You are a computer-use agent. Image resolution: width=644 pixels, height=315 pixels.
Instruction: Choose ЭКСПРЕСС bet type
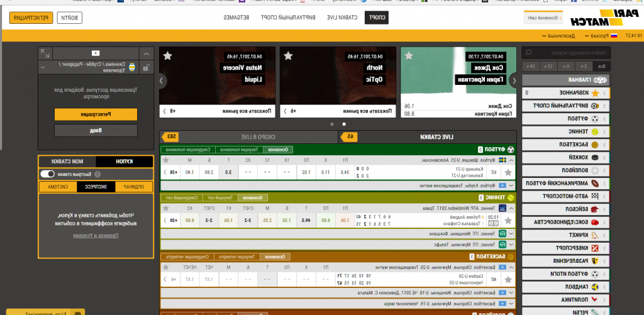(x=96, y=187)
